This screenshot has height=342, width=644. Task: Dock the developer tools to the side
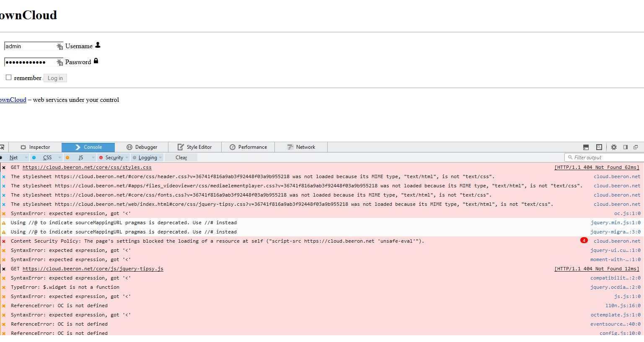(x=626, y=147)
